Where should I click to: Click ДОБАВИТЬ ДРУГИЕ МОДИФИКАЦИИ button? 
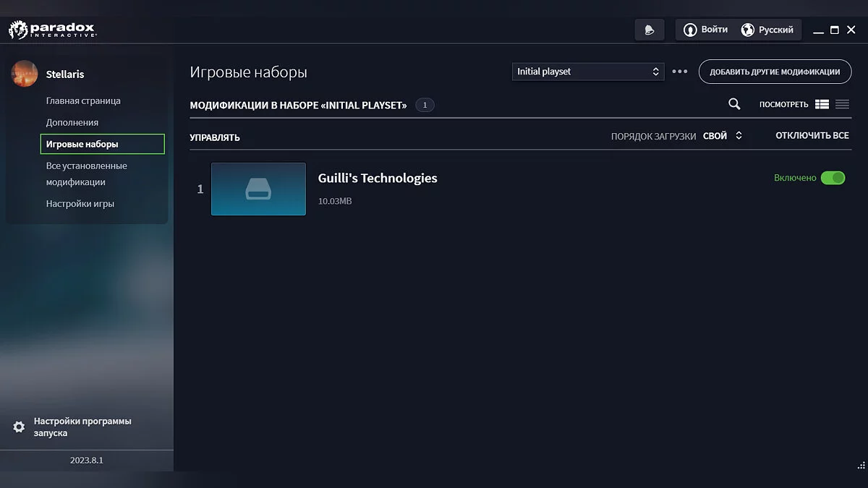tap(775, 72)
